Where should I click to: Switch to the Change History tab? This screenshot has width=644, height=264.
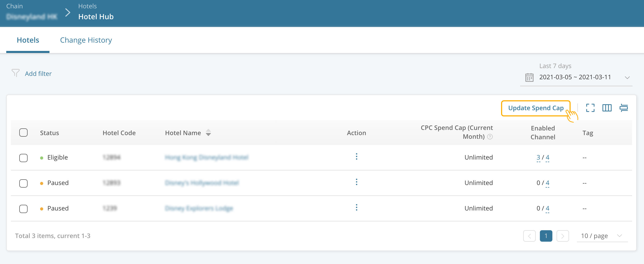coord(86,40)
